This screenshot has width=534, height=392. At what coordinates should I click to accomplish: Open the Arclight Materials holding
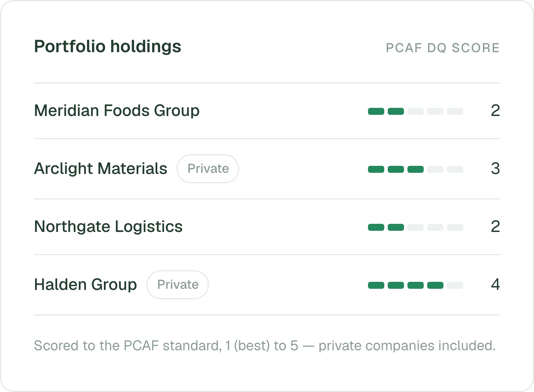point(267,169)
